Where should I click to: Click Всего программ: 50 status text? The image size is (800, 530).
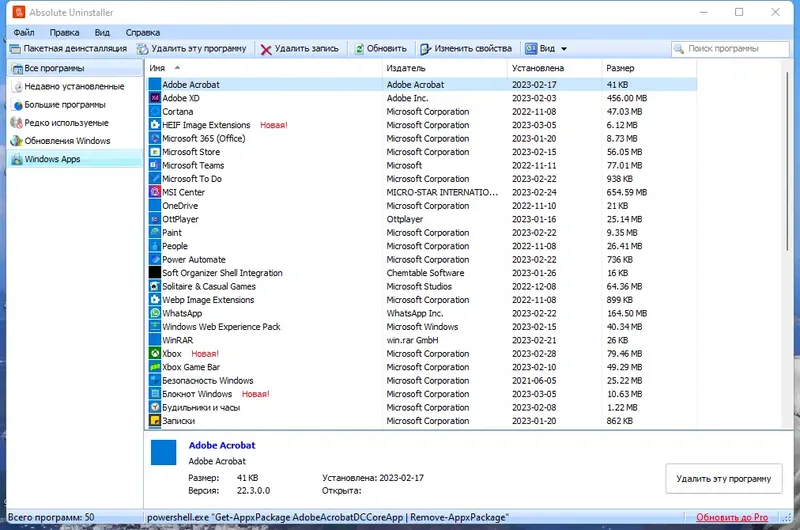coord(51,517)
